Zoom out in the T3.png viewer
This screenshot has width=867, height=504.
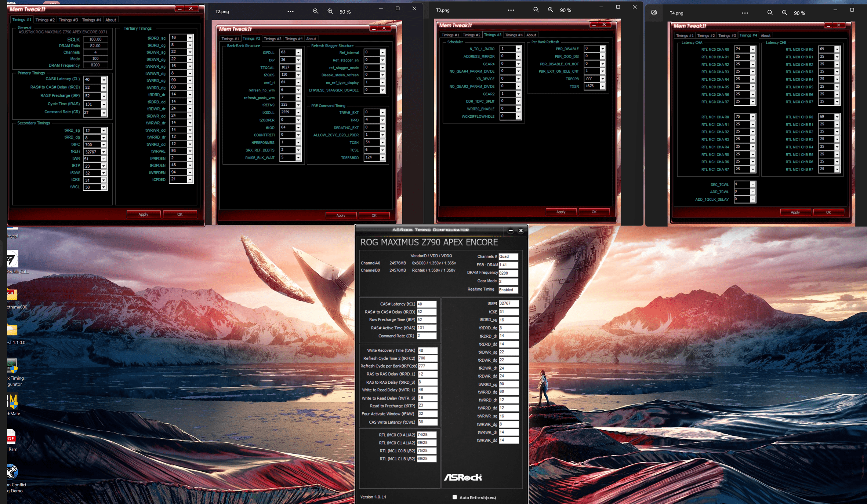[x=536, y=10]
